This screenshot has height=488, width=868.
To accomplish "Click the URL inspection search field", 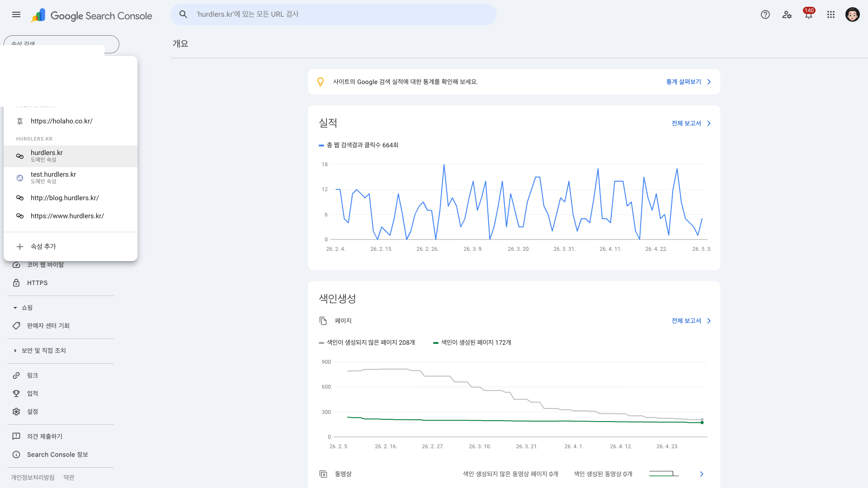I will [x=334, y=14].
